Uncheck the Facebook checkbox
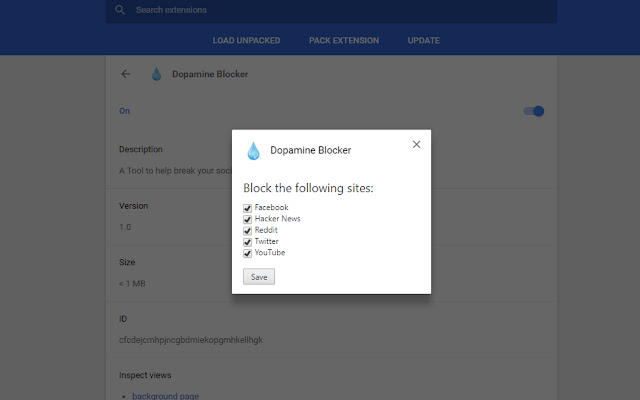This screenshot has height=400, width=640. [x=248, y=208]
